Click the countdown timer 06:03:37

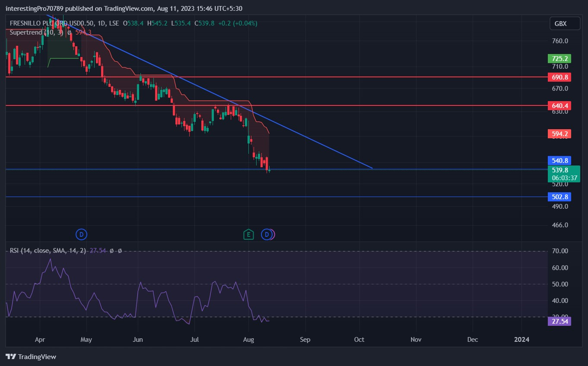click(564, 178)
